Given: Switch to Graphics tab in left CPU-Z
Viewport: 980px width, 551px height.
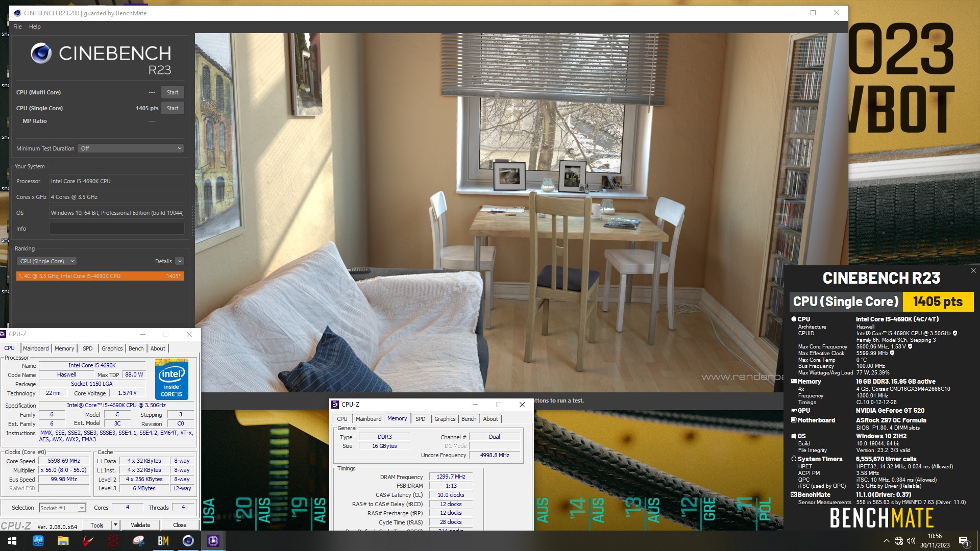Looking at the screenshot, I should click(112, 348).
